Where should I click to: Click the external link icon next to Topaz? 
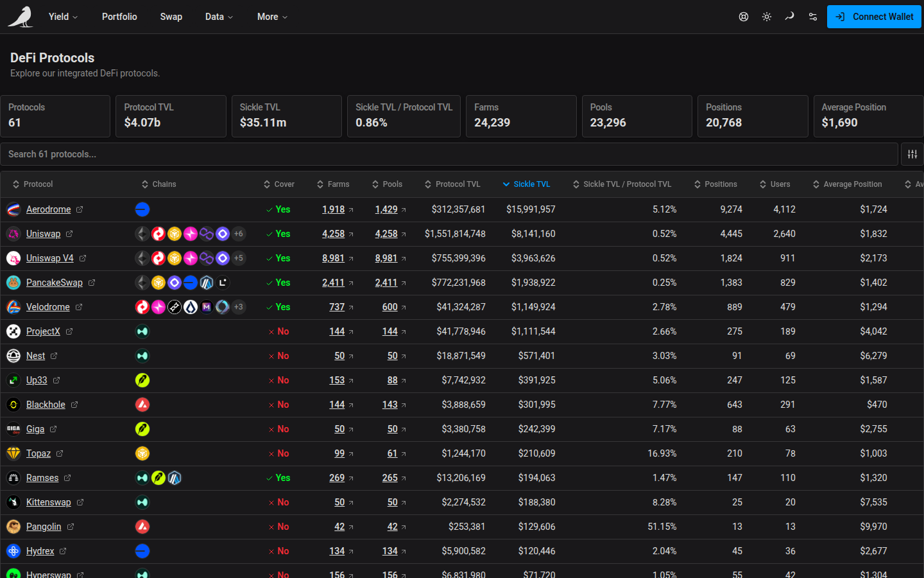[60, 453]
